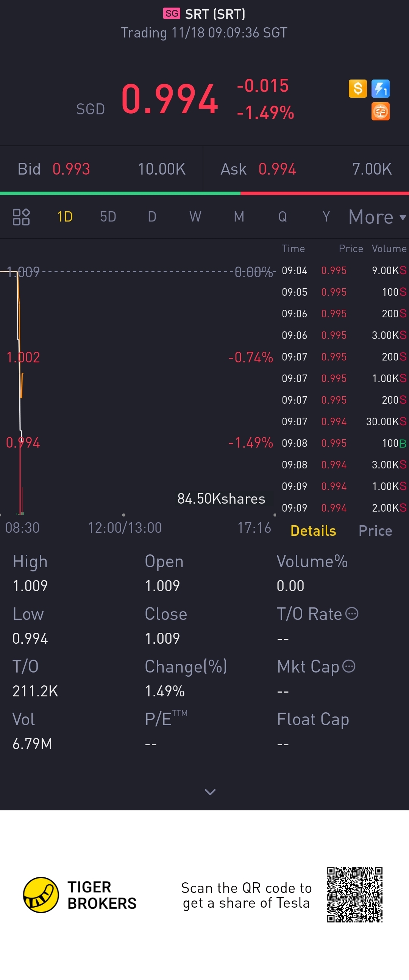Tap the Bid 0.993 quote panel
The width and height of the screenshot is (409, 980).
[101, 169]
